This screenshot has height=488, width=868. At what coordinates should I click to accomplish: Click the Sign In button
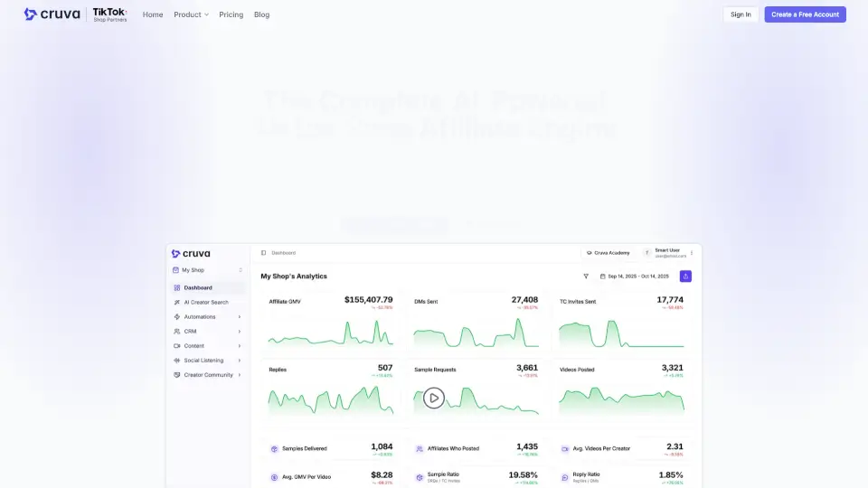coord(741,14)
